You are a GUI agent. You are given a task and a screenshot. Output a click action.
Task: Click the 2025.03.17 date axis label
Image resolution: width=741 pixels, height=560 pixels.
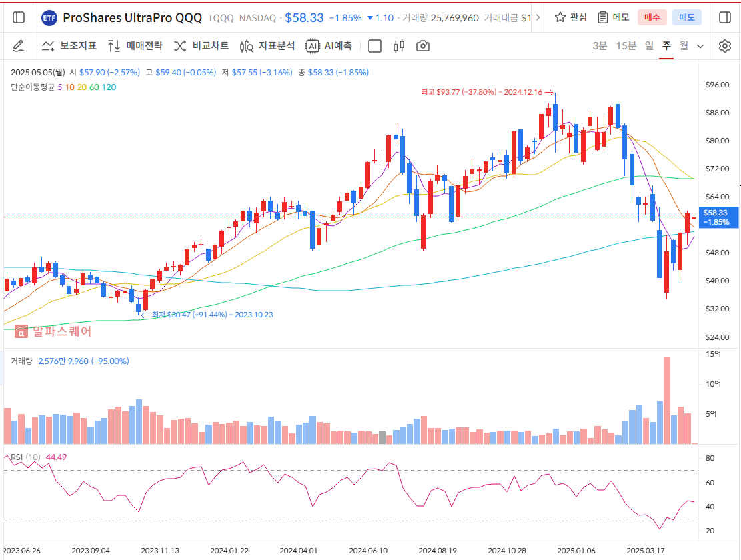pyautogui.click(x=646, y=551)
